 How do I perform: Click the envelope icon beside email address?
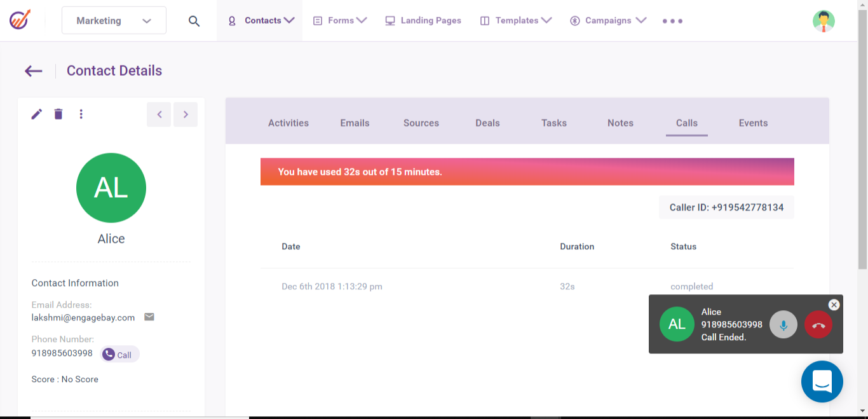(x=149, y=317)
